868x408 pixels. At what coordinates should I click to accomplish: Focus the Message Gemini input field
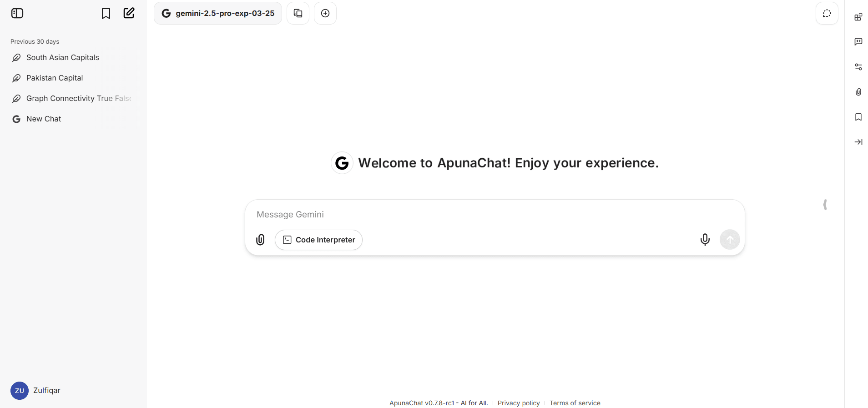point(494,214)
